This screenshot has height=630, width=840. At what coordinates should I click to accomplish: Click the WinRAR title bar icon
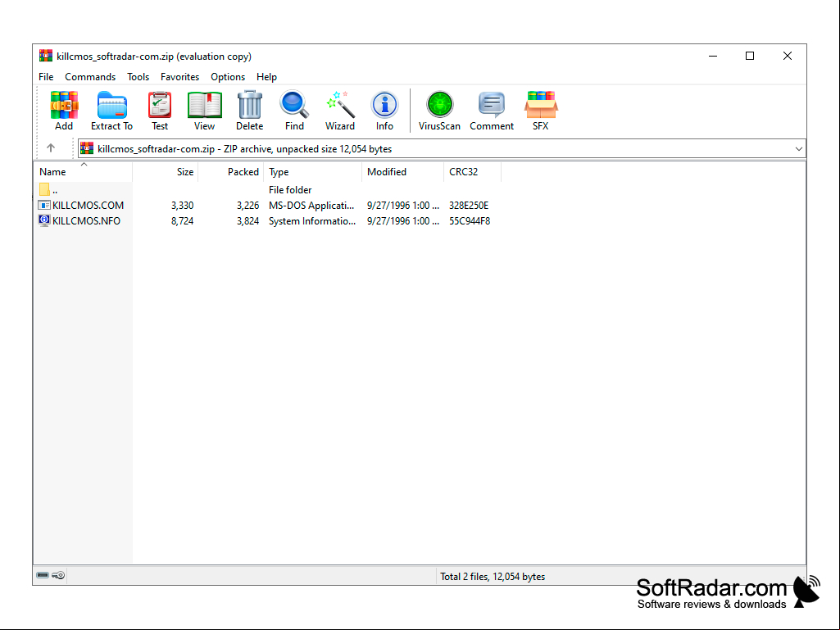tap(46, 56)
